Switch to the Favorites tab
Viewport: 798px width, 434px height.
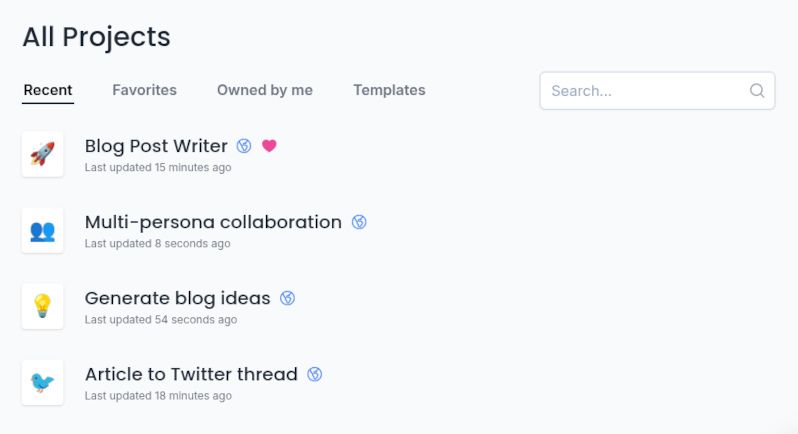(x=144, y=90)
